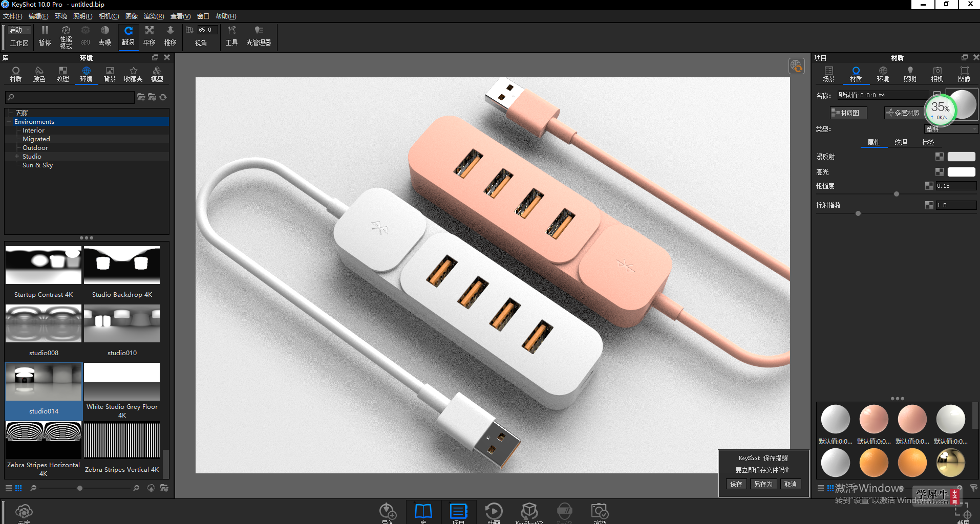The image size is (980, 524).
Task: Open library 收藏夹 favorites tab
Action: pos(133,74)
